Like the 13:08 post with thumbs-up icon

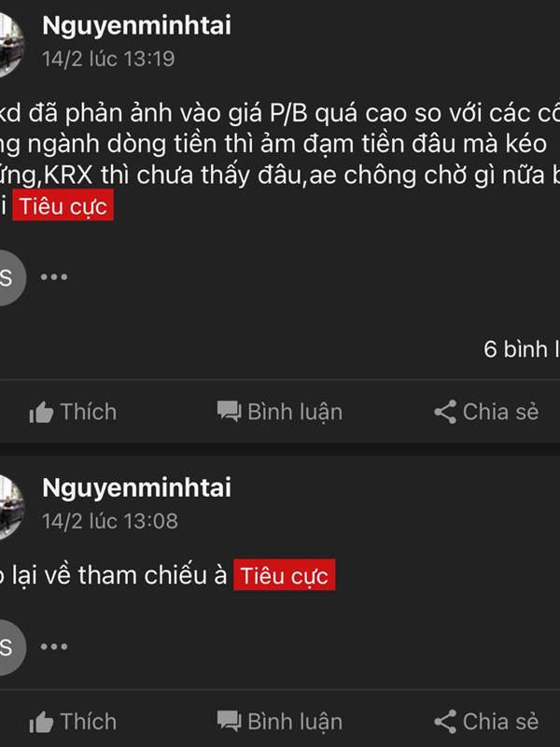[x=41, y=722]
